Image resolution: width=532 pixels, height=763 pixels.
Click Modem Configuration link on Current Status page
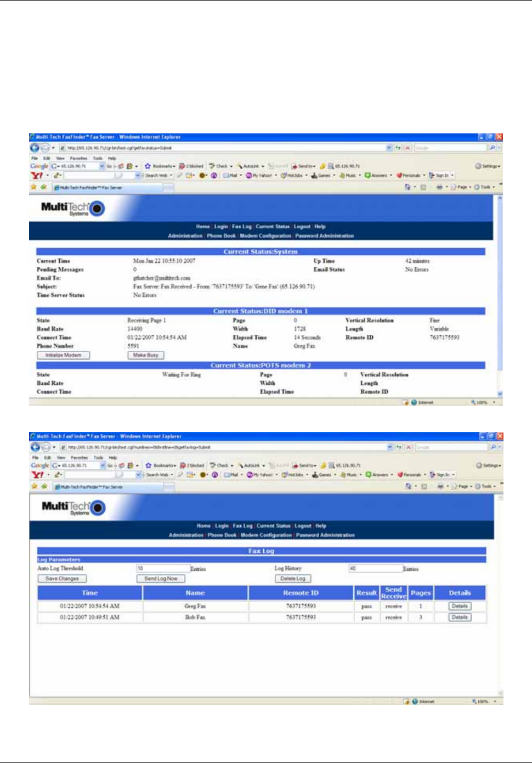click(265, 236)
